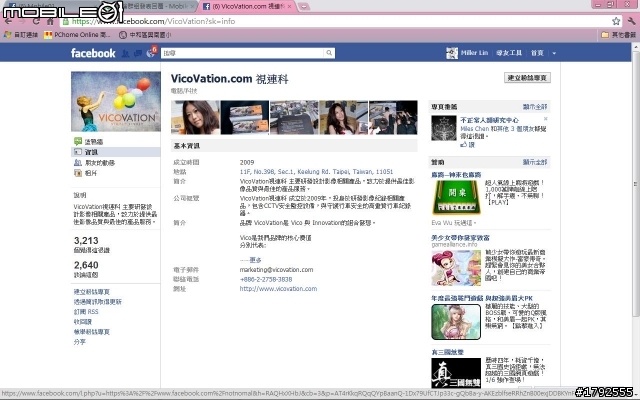
Task: Open a new browser tab
Action: [x=304, y=7]
